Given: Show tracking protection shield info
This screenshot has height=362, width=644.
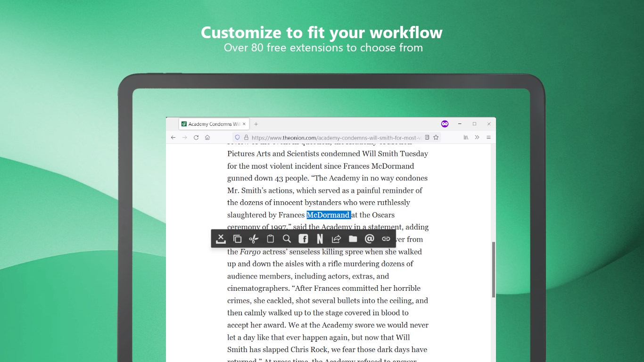Looking at the screenshot, I should pos(238,137).
